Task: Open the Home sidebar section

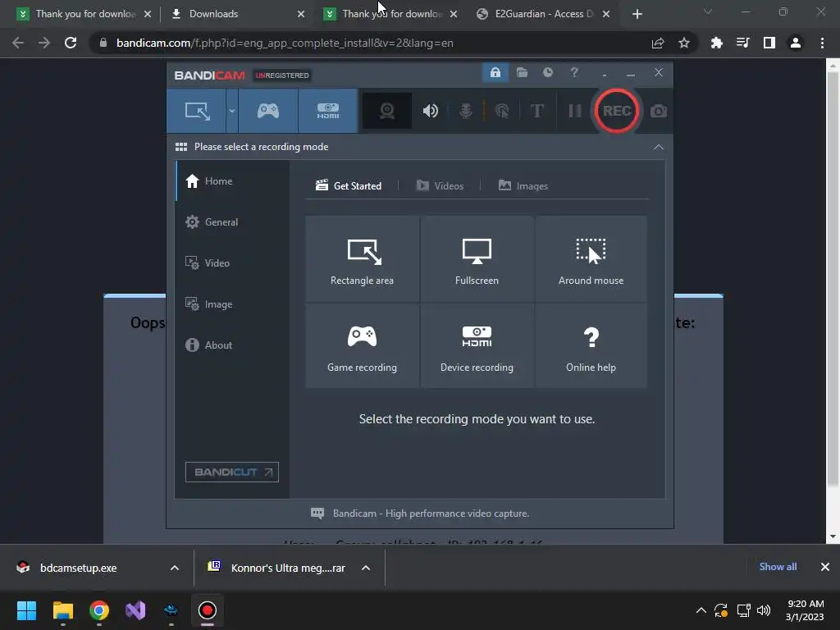Action: click(x=232, y=181)
